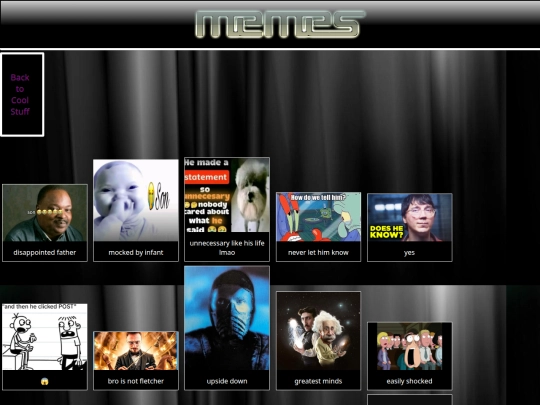Click the "yes" caption text

point(409,252)
